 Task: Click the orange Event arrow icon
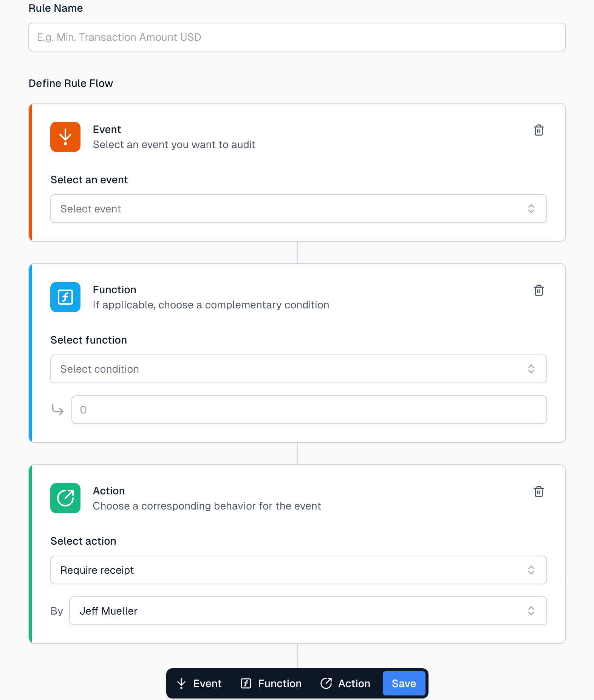pyautogui.click(x=65, y=137)
